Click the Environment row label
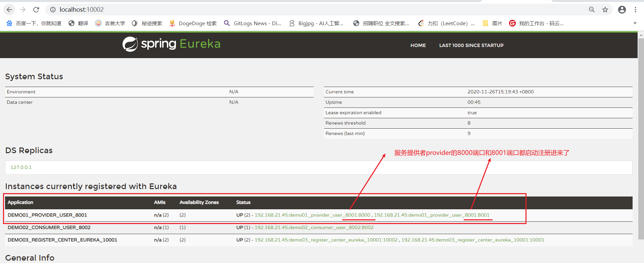 point(21,92)
